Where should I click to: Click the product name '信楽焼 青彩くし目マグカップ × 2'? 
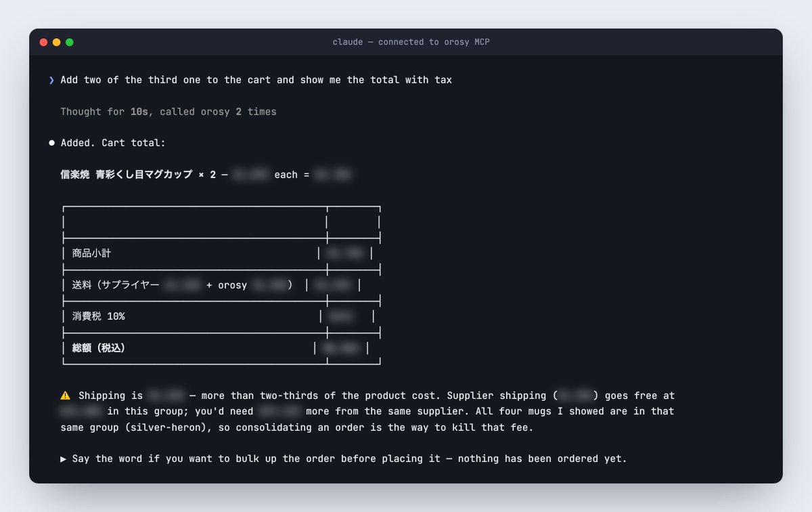coord(138,175)
